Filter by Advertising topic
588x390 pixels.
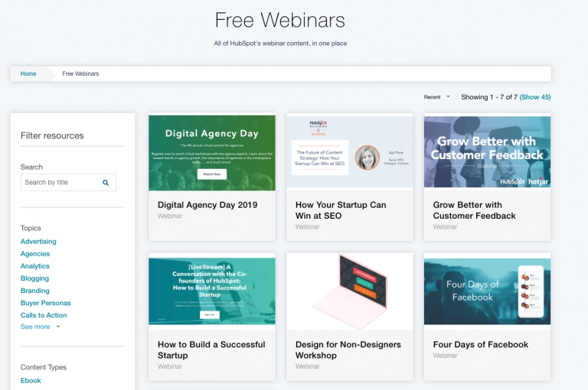[x=38, y=242]
